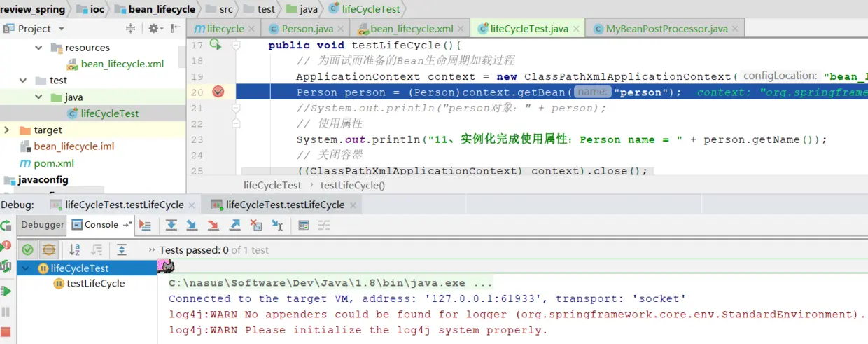The image size is (868, 344).
Task: Select testLifeCycle in test results tree
Action: [96, 284]
